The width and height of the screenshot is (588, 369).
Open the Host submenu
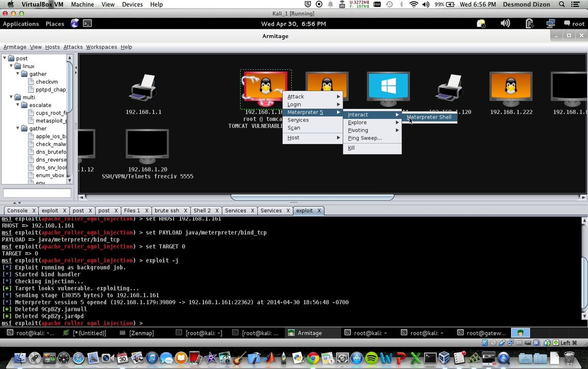[313, 138]
